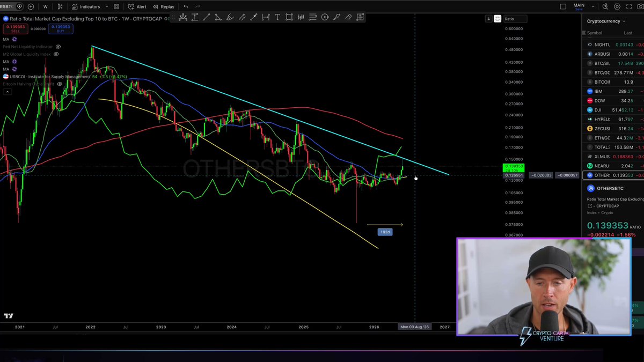Select the circle target tool
644x362 pixels.
coord(325,17)
